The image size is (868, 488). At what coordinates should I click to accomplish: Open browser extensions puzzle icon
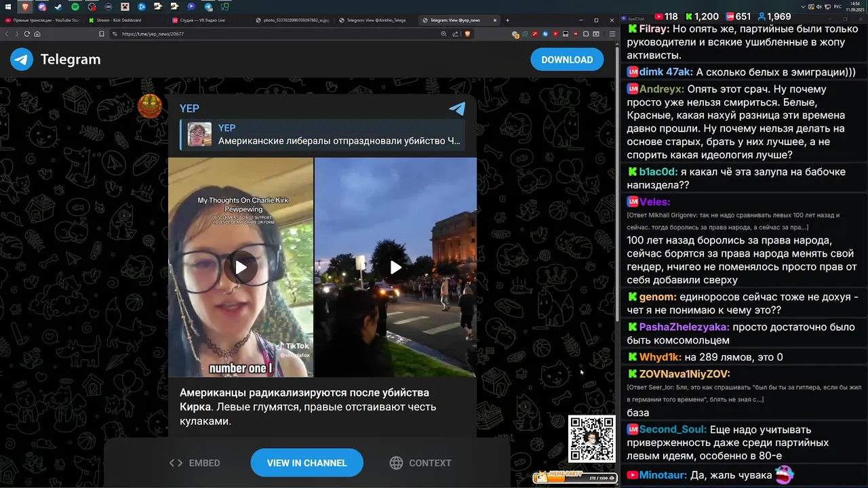coord(586,34)
